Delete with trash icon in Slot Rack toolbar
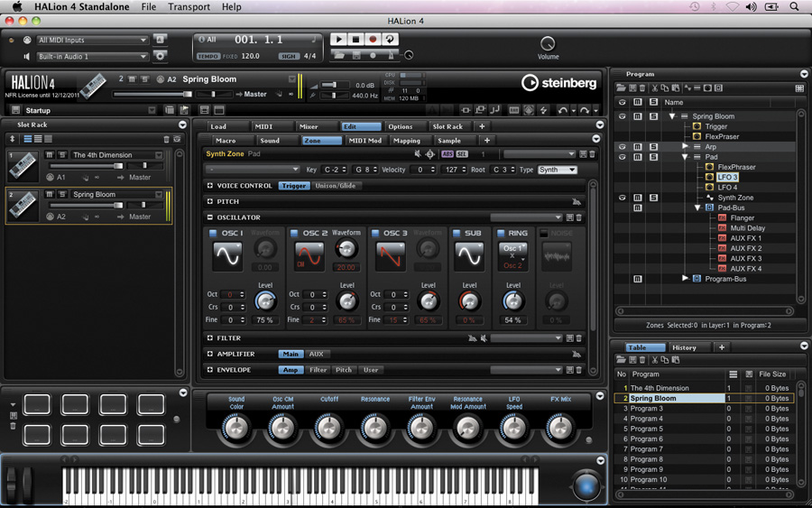This screenshot has width=812, height=508. 166,139
